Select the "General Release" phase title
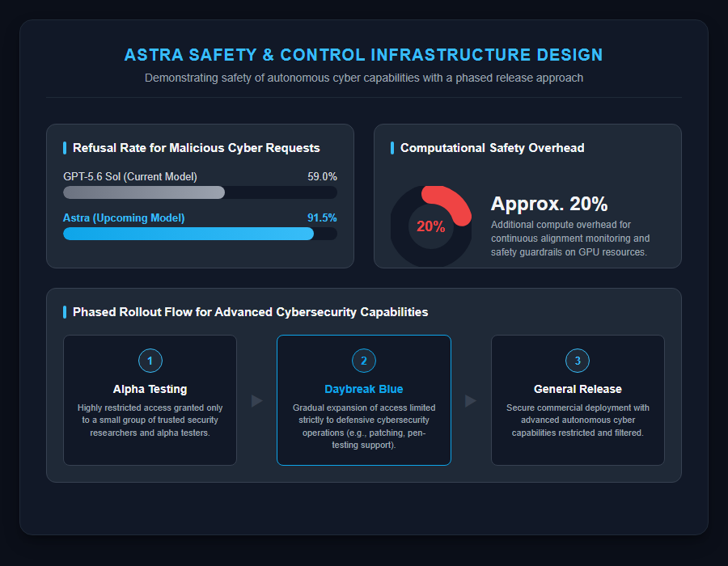This screenshot has height=566, width=728. click(x=578, y=389)
